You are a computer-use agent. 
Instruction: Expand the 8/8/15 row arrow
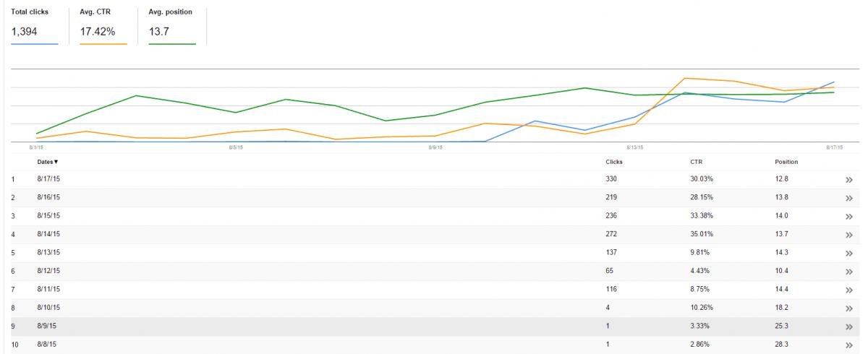click(x=849, y=345)
